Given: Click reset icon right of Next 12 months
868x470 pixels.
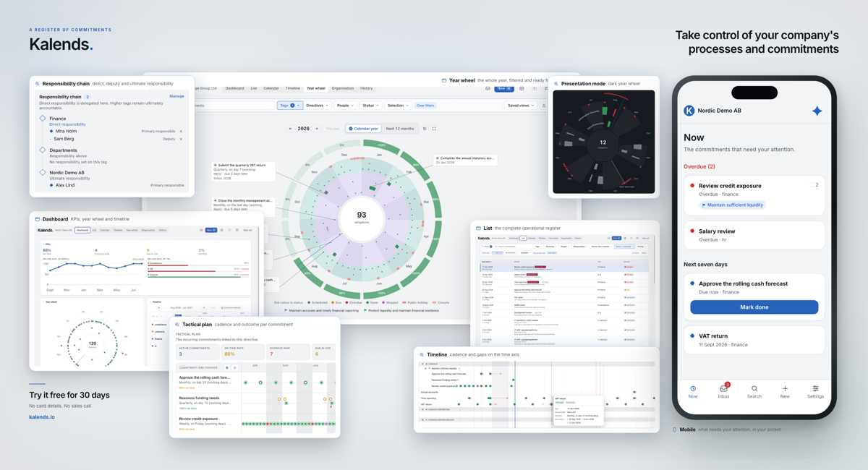Looking at the screenshot, I should tap(425, 129).
